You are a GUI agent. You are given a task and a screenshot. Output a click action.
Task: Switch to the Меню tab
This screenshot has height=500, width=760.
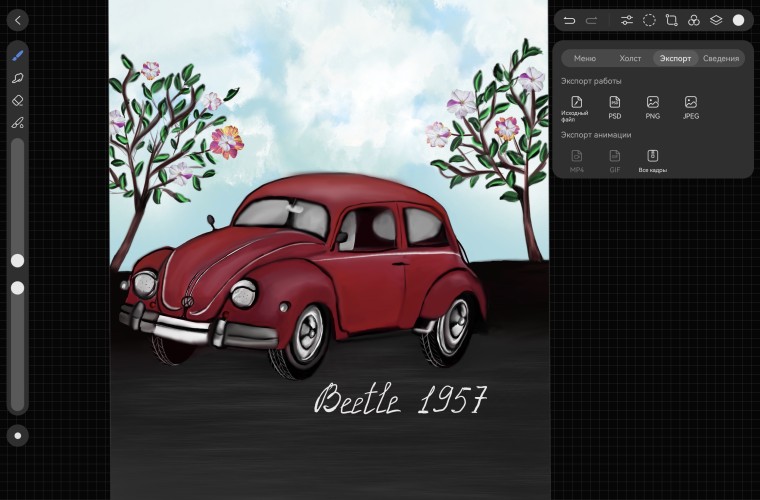point(585,58)
